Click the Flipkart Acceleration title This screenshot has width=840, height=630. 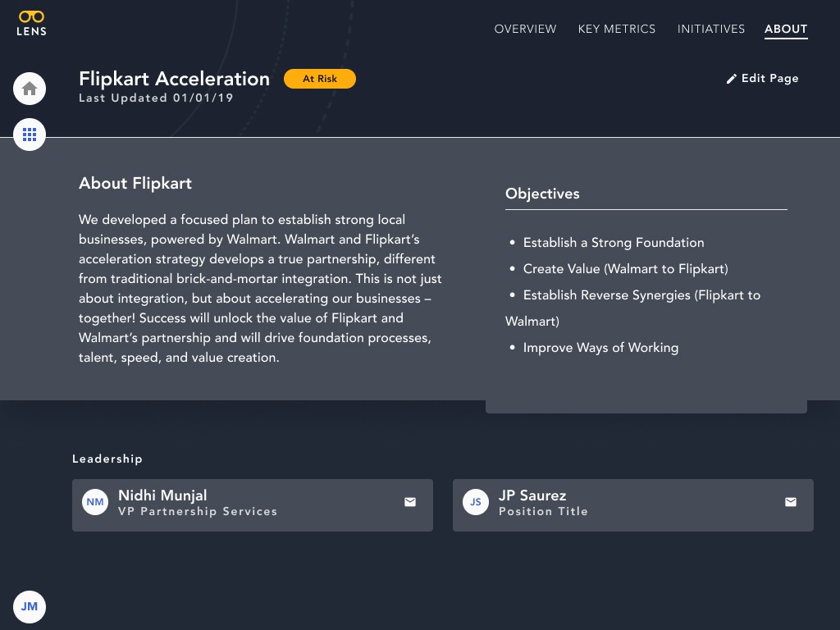pyautogui.click(x=174, y=79)
